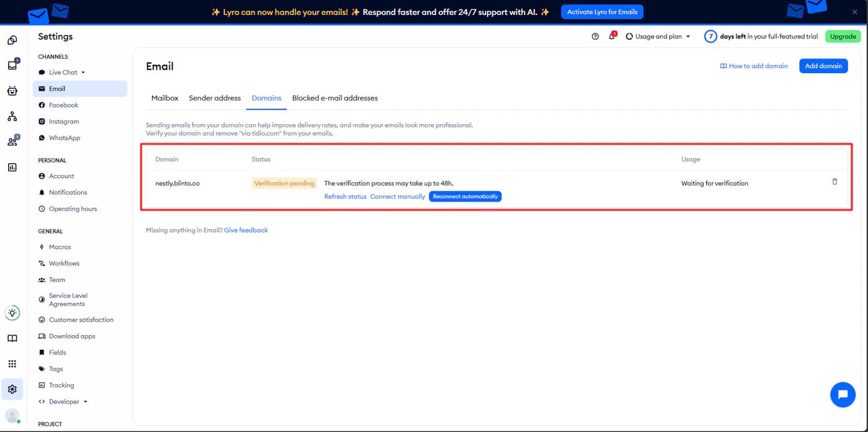Click the Add domain button
The height and width of the screenshot is (432, 868).
tap(823, 66)
